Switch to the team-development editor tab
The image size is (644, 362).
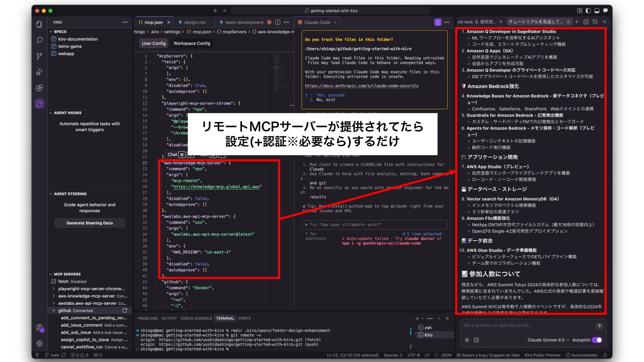(244, 22)
